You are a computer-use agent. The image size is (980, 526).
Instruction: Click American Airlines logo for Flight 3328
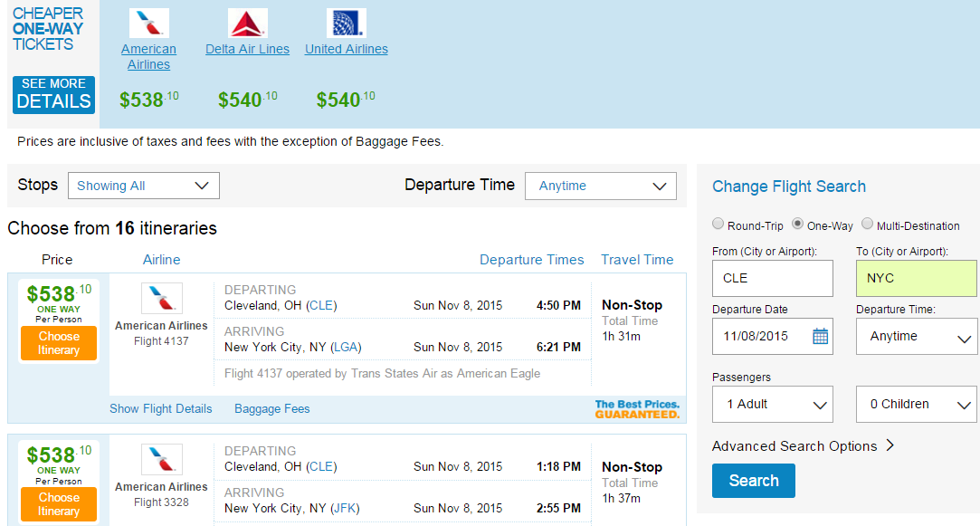pyautogui.click(x=162, y=460)
